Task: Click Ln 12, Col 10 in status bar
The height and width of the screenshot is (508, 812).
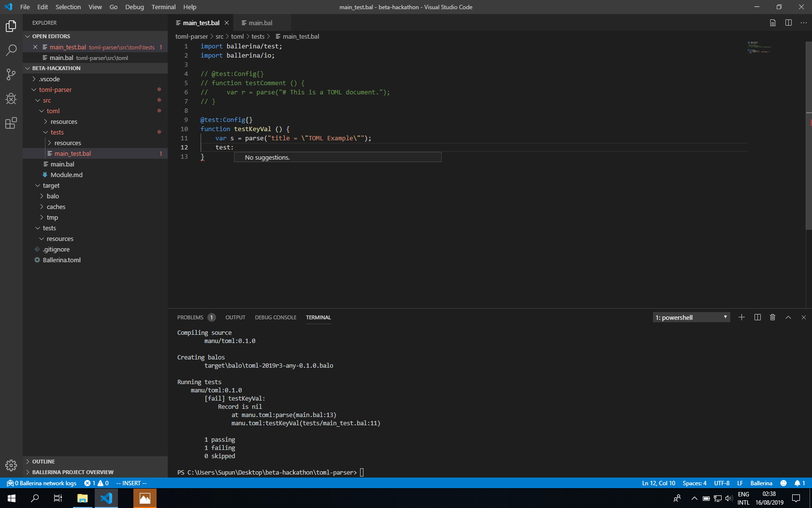Action: [658, 483]
